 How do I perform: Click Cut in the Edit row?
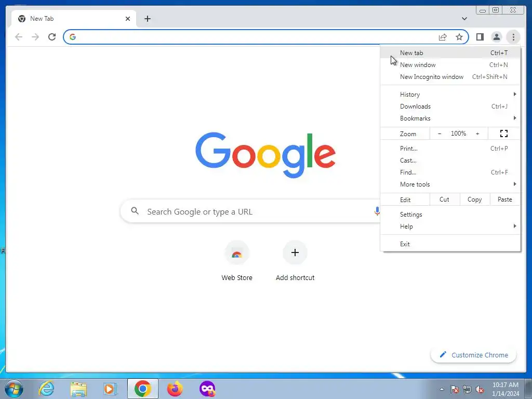(445, 199)
